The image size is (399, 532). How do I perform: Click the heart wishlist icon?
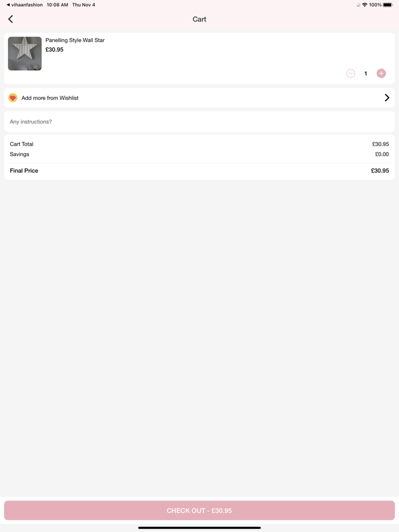pos(13,98)
